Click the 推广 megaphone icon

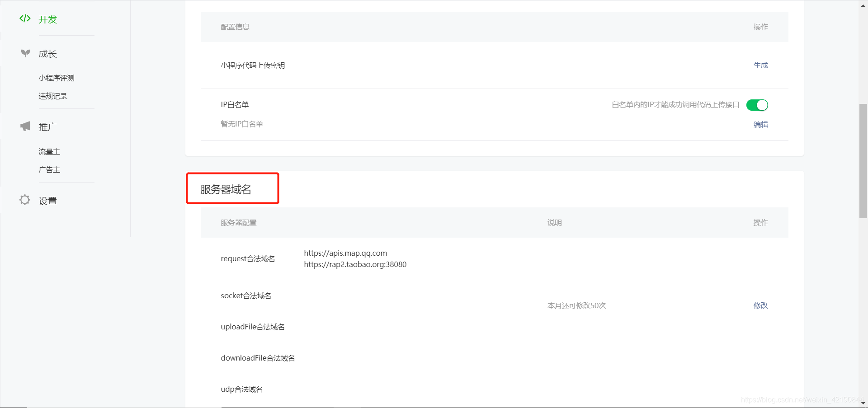coord(25,126)
